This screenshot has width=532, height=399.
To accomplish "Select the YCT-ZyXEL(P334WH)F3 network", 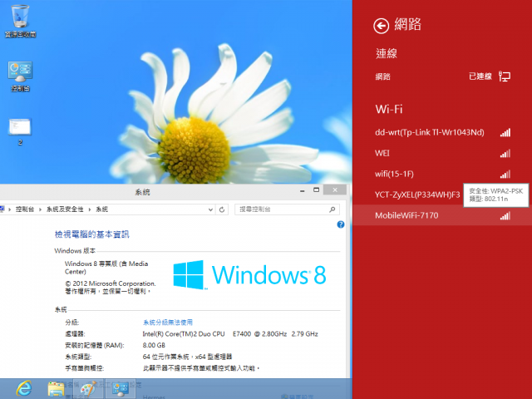I will tap(417, 195).
